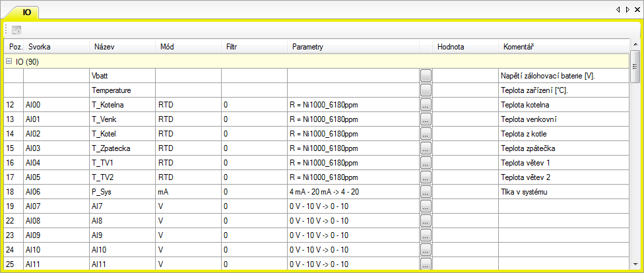Open parameters editor for Vbatt row
Screen dimensions: 644x273
point(426,76)
